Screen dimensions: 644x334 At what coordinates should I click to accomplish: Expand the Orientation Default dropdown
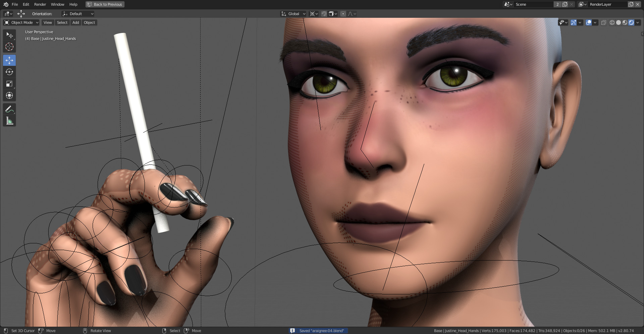78,14
